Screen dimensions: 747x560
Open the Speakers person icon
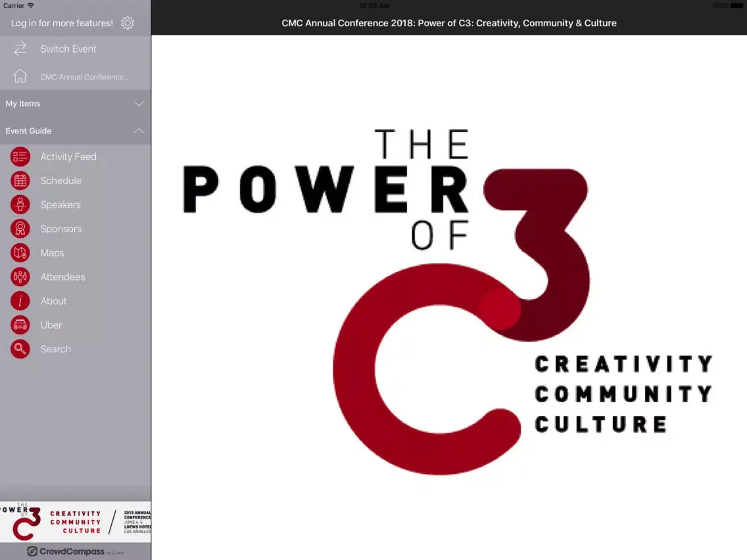[20, 205]
